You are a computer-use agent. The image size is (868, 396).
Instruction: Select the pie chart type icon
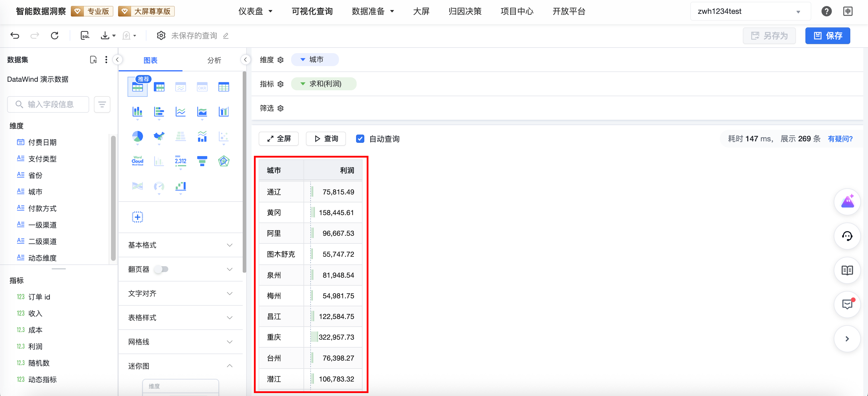(137, 136)
